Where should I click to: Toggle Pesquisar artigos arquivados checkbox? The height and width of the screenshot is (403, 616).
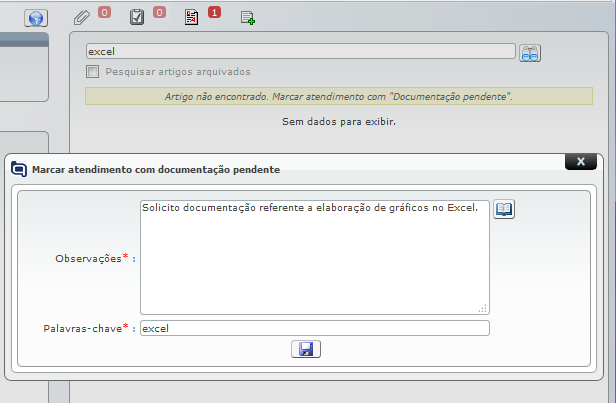click(93, 72)
